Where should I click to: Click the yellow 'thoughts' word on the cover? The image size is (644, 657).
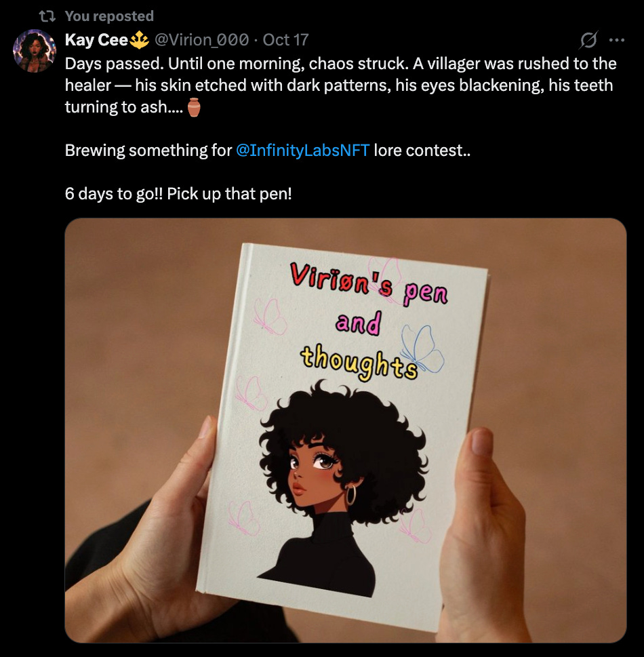pos(359,361)
